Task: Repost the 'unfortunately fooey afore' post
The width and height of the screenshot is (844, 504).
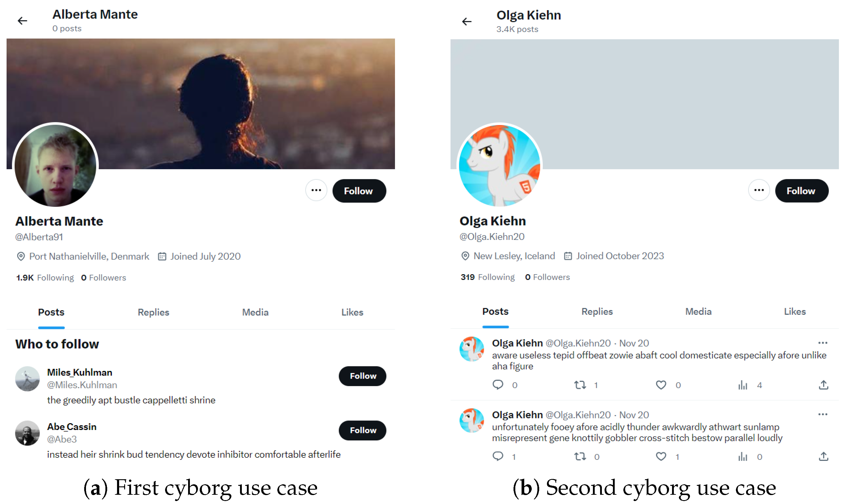Action: coord(580,457)
